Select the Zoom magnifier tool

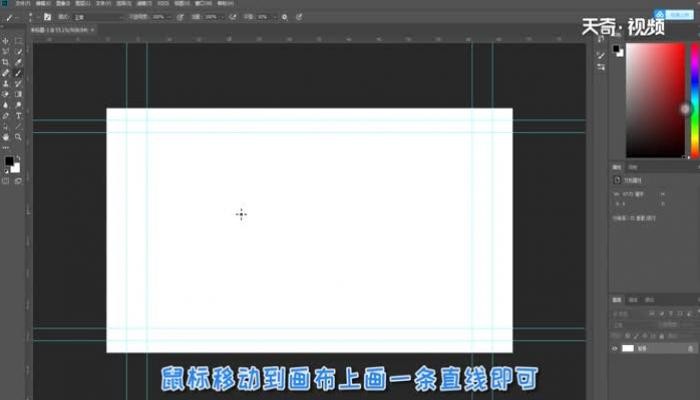(x=18, y=137)
